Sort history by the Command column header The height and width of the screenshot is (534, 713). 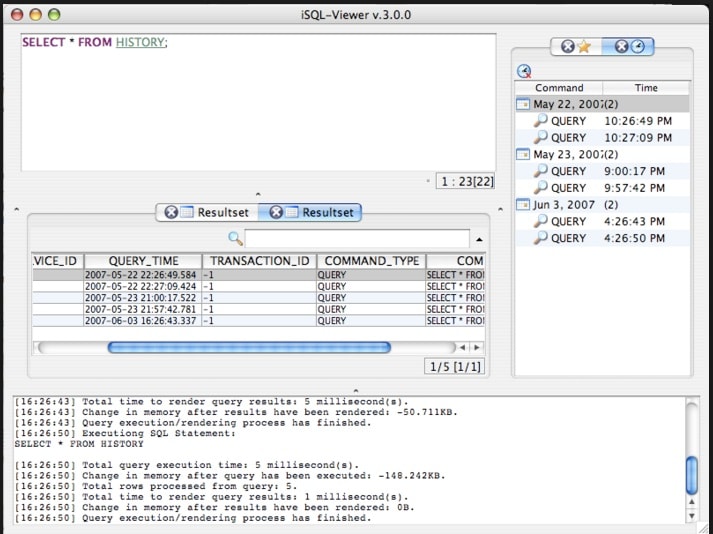[x=559, y=88]
